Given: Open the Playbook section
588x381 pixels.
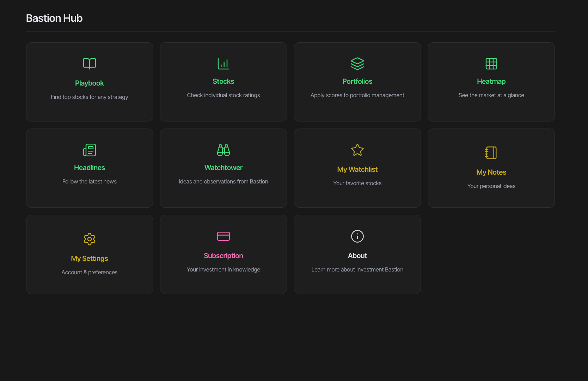Looking at the screenshot, I should pyautogui.click(x=89, y=82).
